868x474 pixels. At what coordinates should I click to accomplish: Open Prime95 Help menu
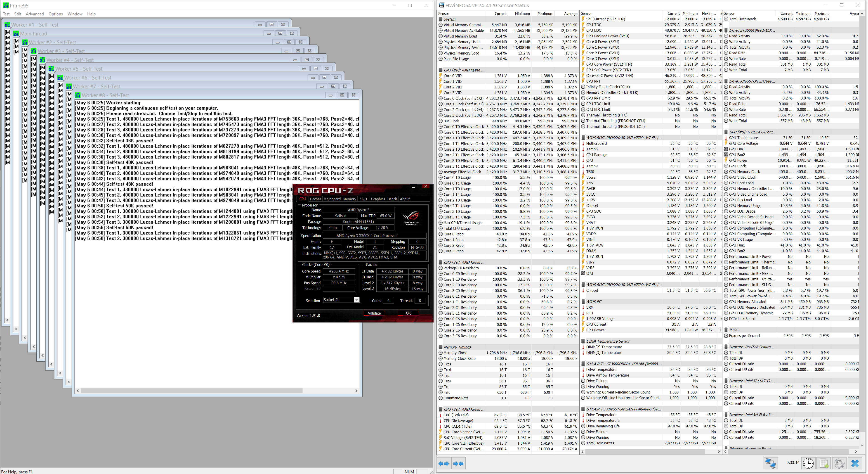(91, 14)
